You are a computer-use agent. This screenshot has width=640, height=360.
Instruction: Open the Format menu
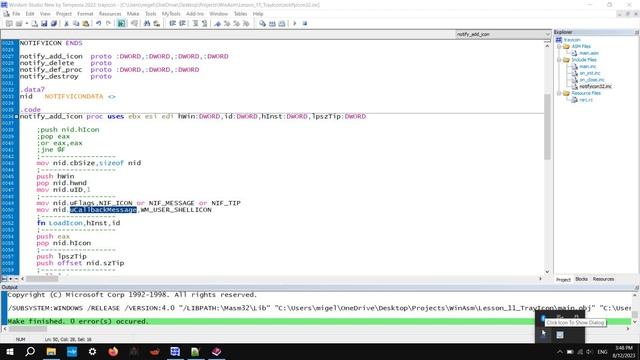pyautogui.click(x=85, y=14)
